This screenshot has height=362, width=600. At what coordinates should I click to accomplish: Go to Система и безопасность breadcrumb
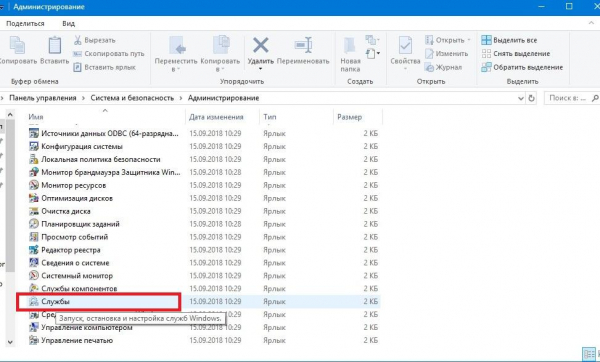132,98
